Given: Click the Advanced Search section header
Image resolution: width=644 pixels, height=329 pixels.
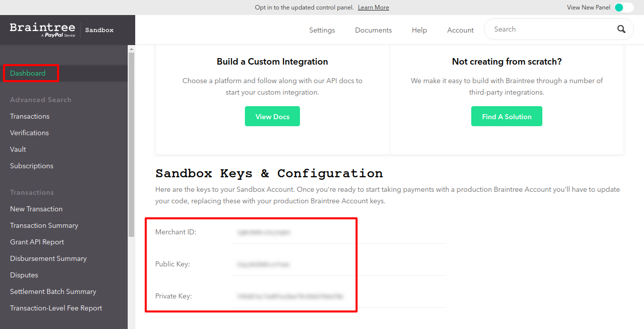Looking at the screenshot, I should click(x=41, y=100).
